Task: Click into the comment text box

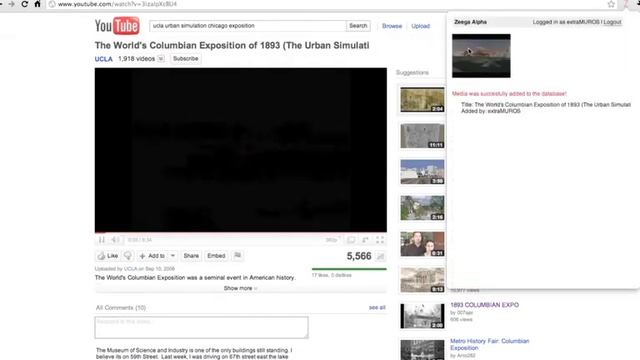Action: pyautogui.click(x=202, y=327)
